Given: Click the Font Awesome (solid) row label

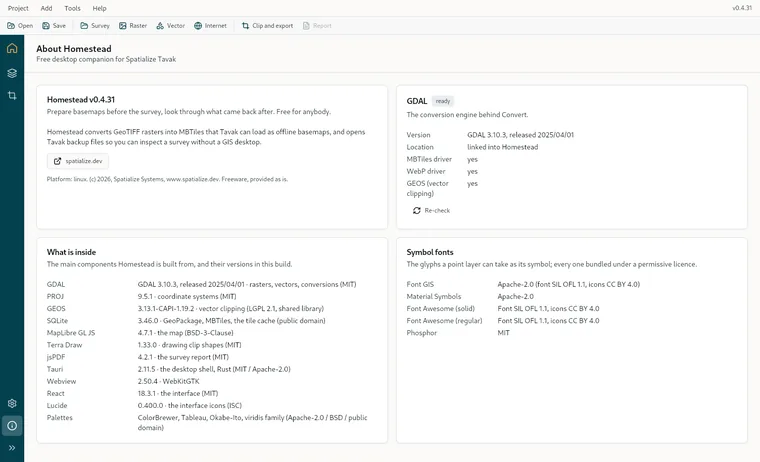Looking at the screenshot, I should click(x=441, y=308).
